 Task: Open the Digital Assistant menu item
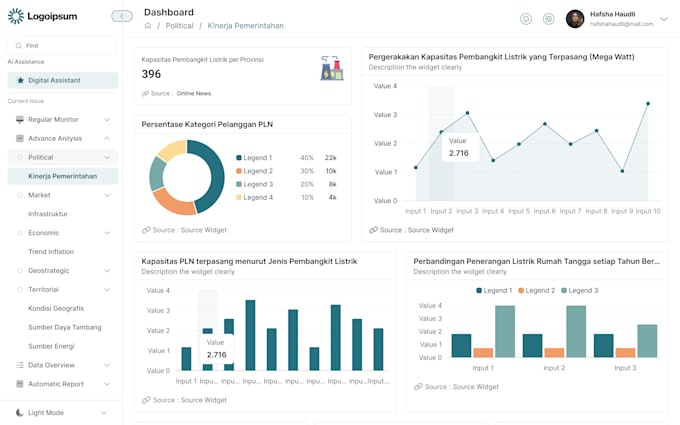click(63, 80)
